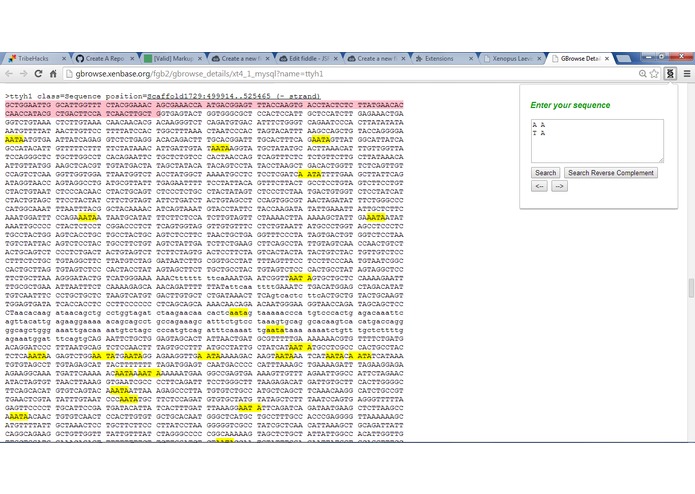The width and height of the screenshot is (695, 494).
Task: Click highlighted AATA in the TTCAGCACAT row
Action: pyautogui.click(x=119, y=391)
